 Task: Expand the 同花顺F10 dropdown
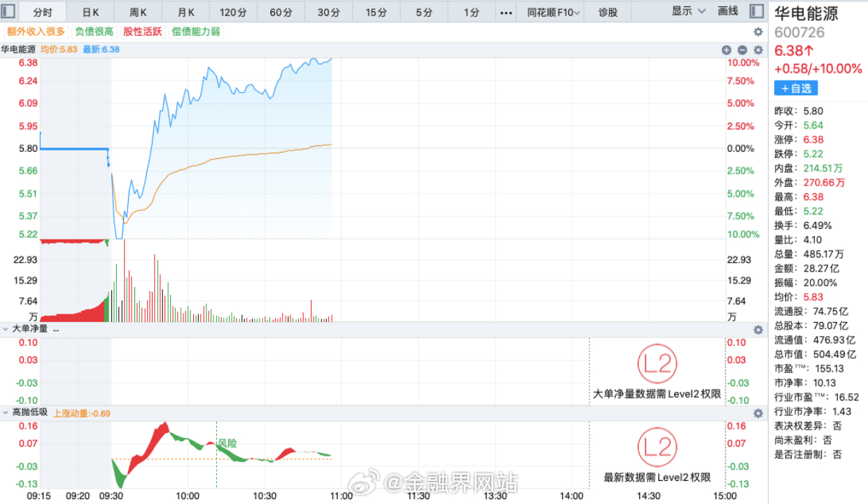pyautogui.click(x=553, y=12)
